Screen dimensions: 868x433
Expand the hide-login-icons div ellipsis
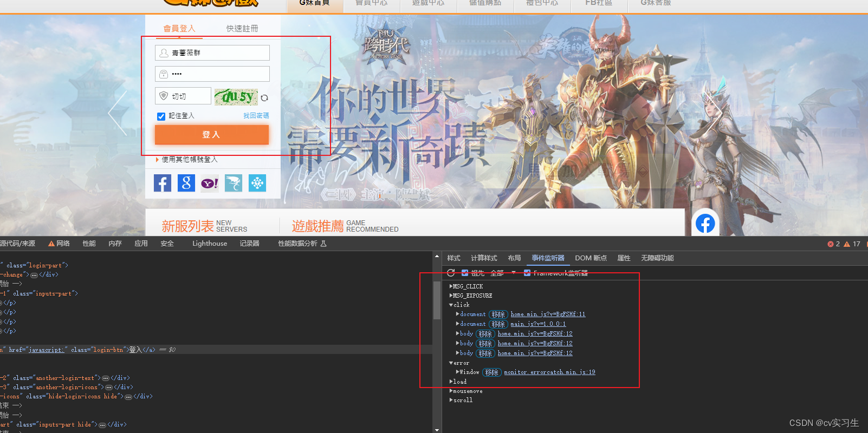point(128,397)
